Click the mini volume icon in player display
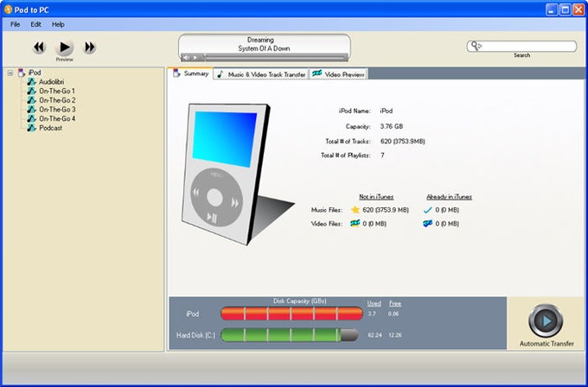The image size is (588, 387). pos(186,57)
